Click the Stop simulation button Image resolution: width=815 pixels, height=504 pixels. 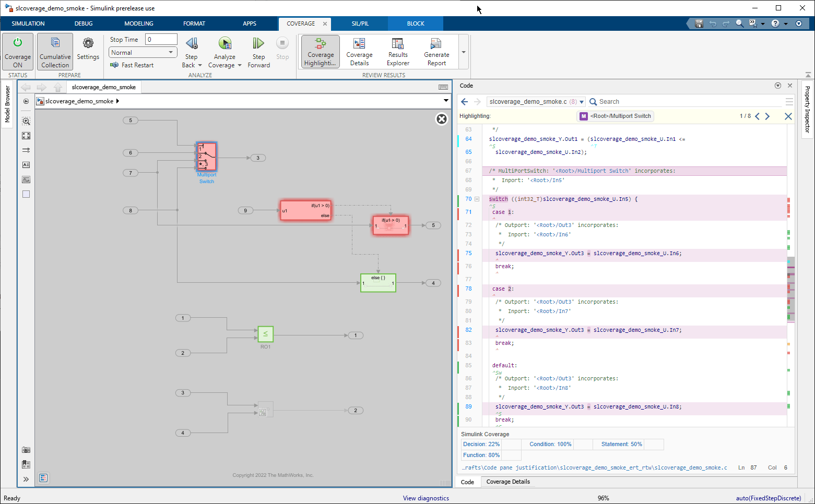282,49
